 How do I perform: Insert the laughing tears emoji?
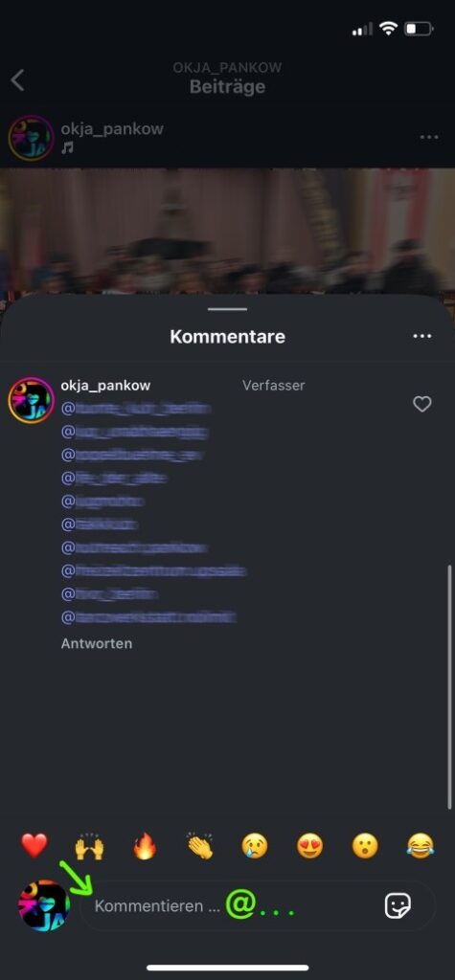point(420,846)
